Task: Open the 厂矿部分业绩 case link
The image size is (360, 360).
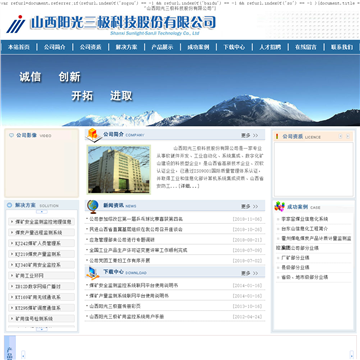Action: pyautogui.click(x=295, y=258)
